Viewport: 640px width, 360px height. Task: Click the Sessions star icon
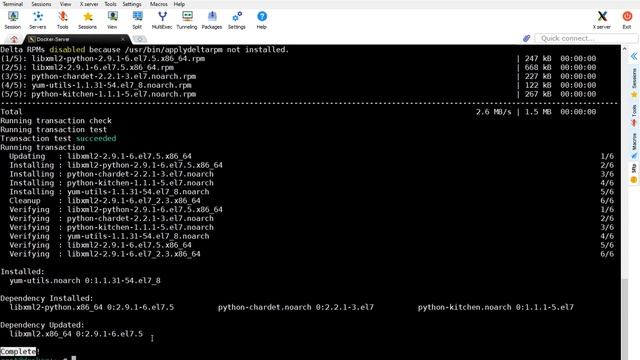pyautogui.click(x=87, y=20)
